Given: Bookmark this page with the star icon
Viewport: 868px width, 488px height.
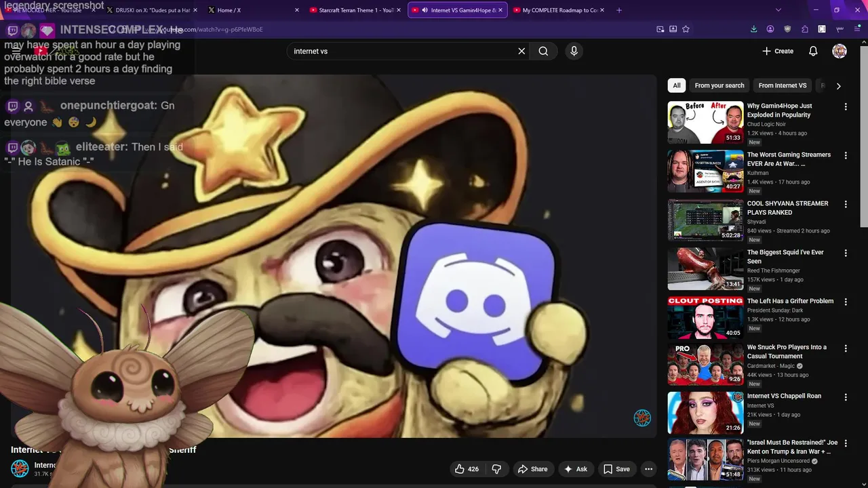Looking at the screenshot, I should [686, 29].
